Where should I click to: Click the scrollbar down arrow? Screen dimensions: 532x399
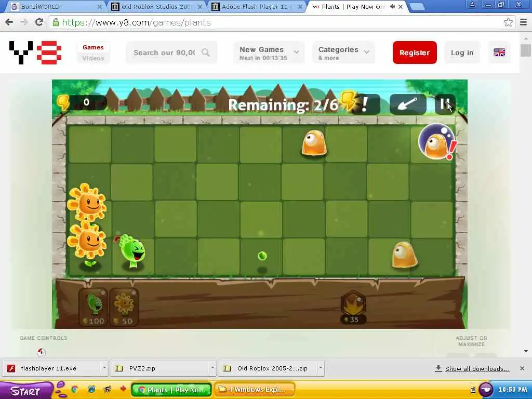(x=526, y=351)
